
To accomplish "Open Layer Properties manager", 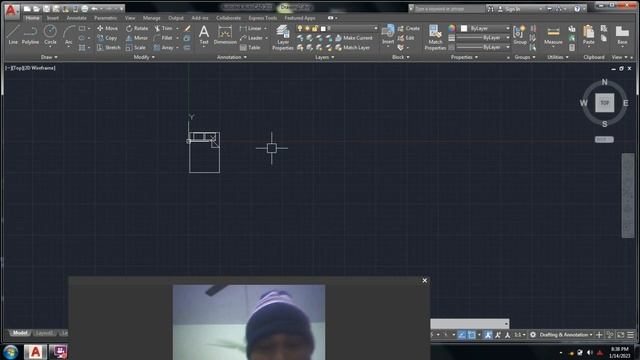I will point(282,37).
